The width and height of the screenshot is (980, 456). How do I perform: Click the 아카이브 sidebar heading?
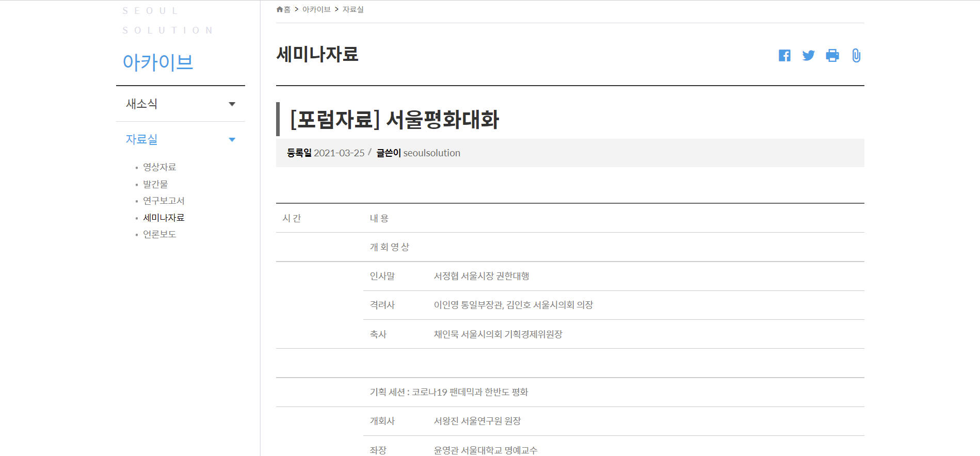(x=158, y=62)
